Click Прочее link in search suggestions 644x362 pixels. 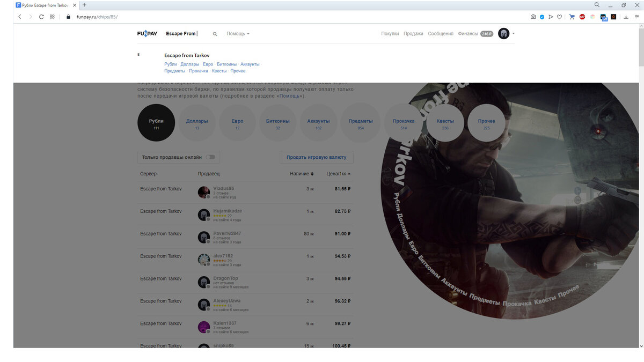coord(238,71)
